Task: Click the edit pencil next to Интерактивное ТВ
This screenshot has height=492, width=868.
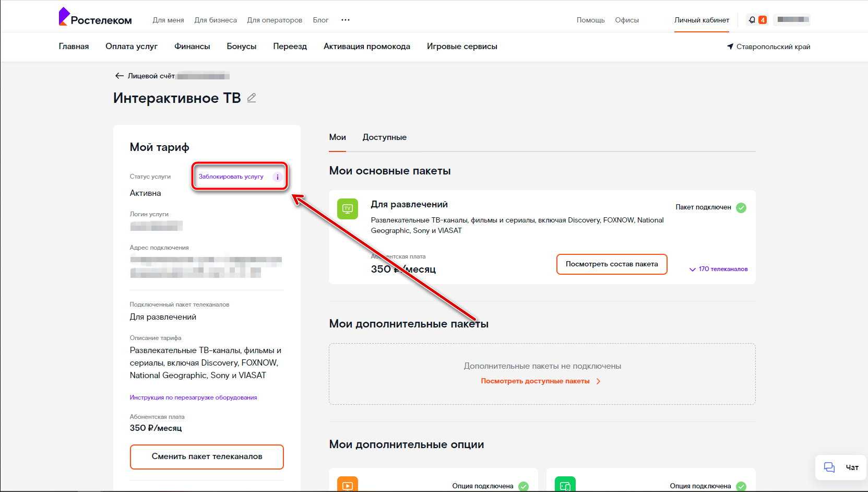Action: 252,98
